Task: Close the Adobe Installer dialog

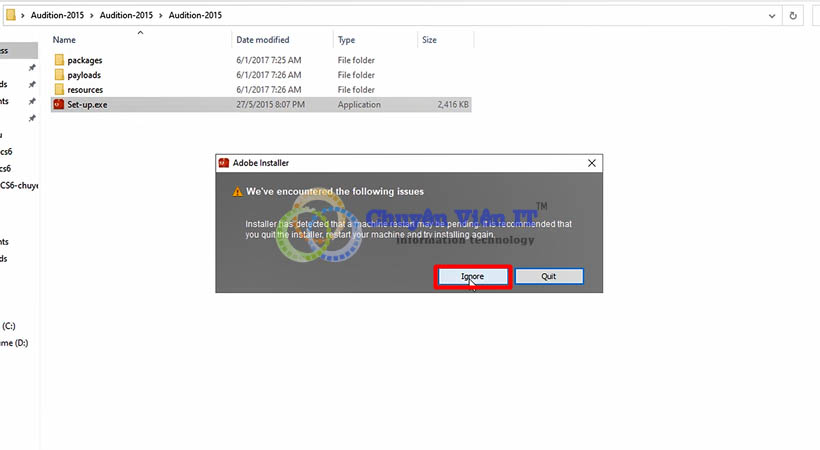Action: (592, 163)
